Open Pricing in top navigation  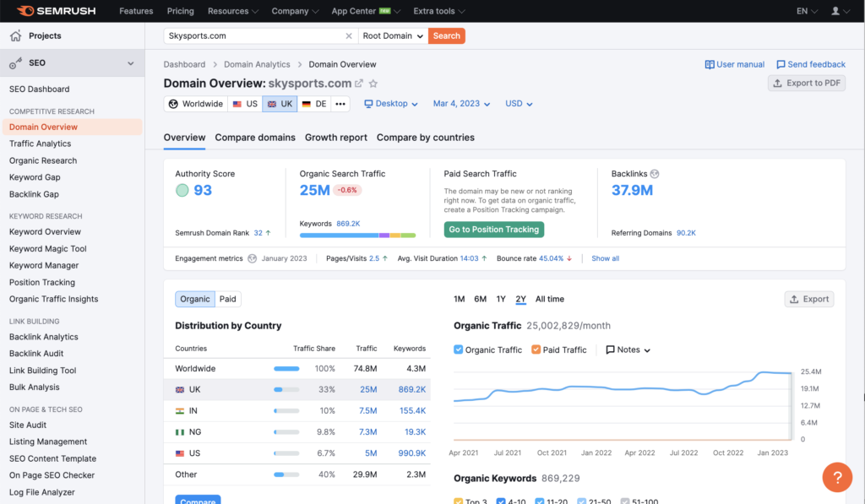(181, 11)
